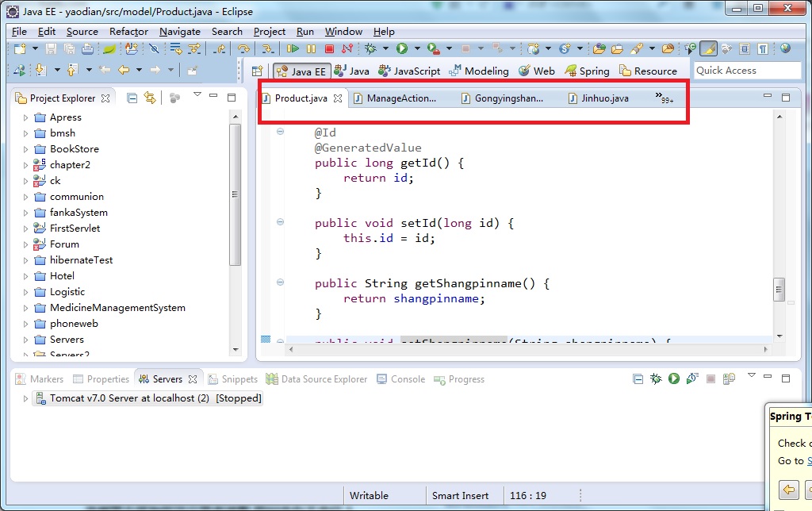
Task: Click the green Run button in toolbar
Action: click(402, 49)
